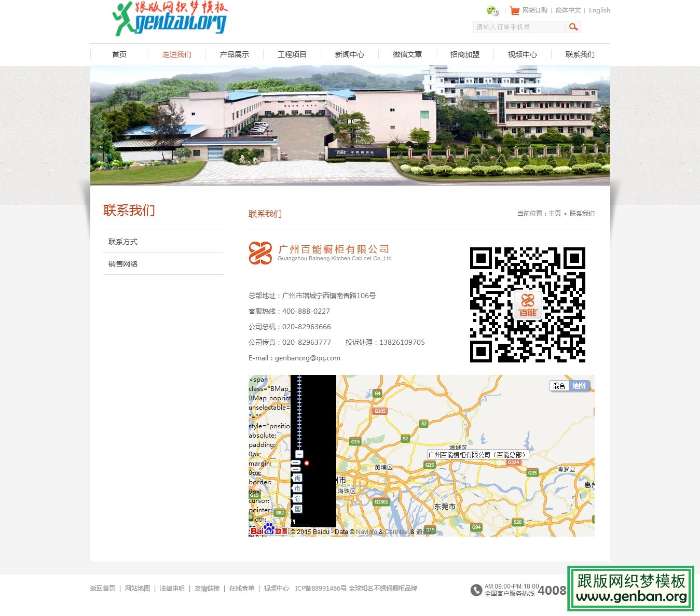700x616 pixels.
Task: Open the 新闻中心 navigation menu item
Action: 349,54
